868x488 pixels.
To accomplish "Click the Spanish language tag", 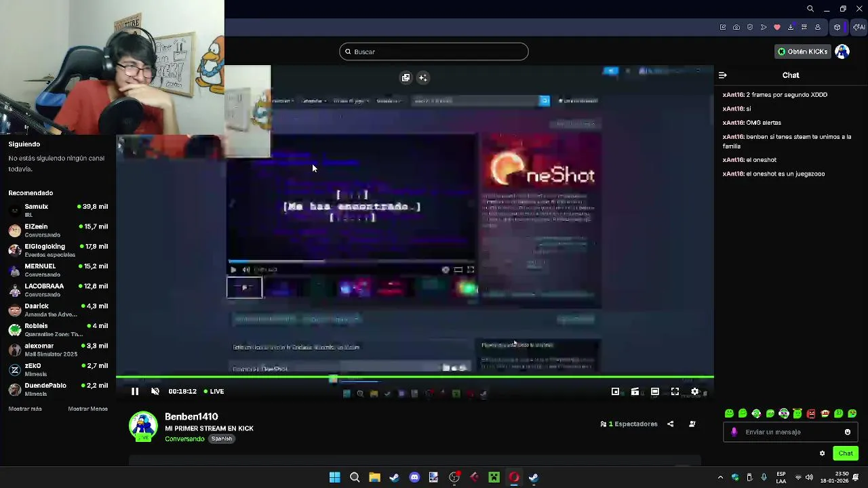I will [221, 439].
